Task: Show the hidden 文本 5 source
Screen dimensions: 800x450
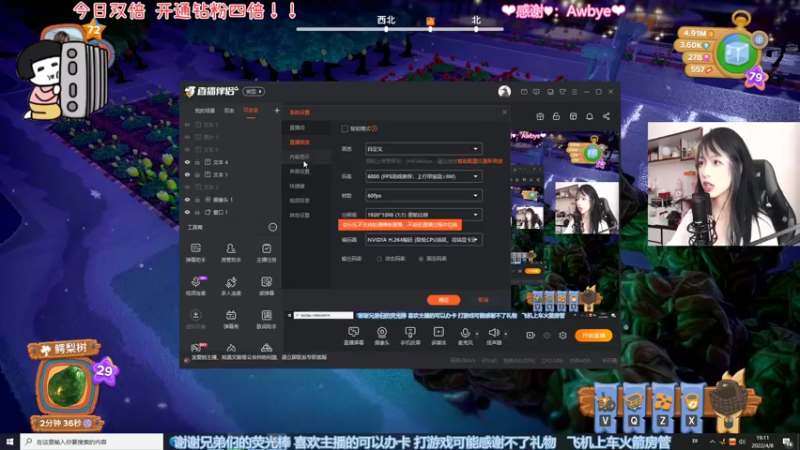Action: click(187, 124)
